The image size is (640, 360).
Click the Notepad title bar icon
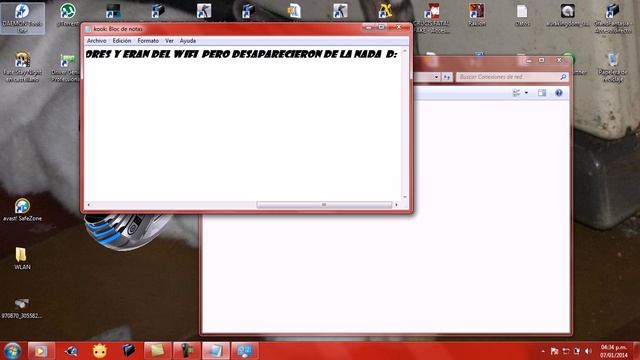(x=88, y=29)
